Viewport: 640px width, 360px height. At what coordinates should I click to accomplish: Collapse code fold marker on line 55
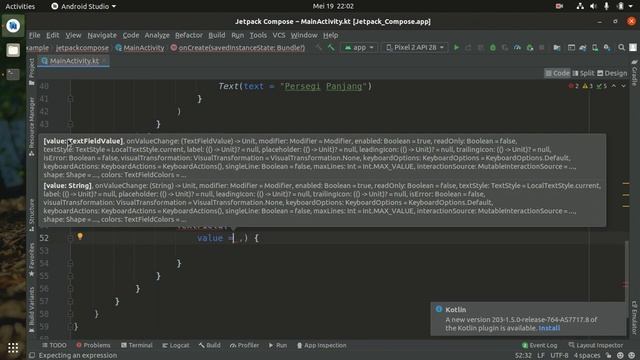coord(70,276)
